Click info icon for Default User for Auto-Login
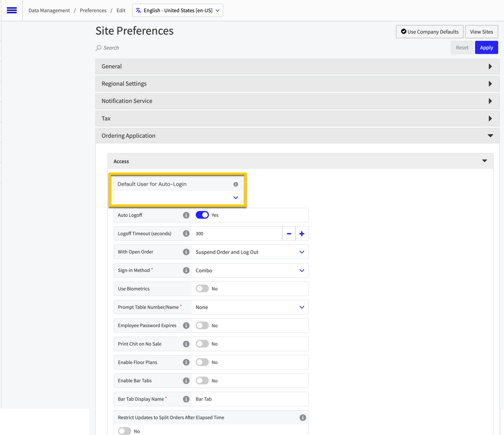 pyautogui.click(x=236, y=184)
